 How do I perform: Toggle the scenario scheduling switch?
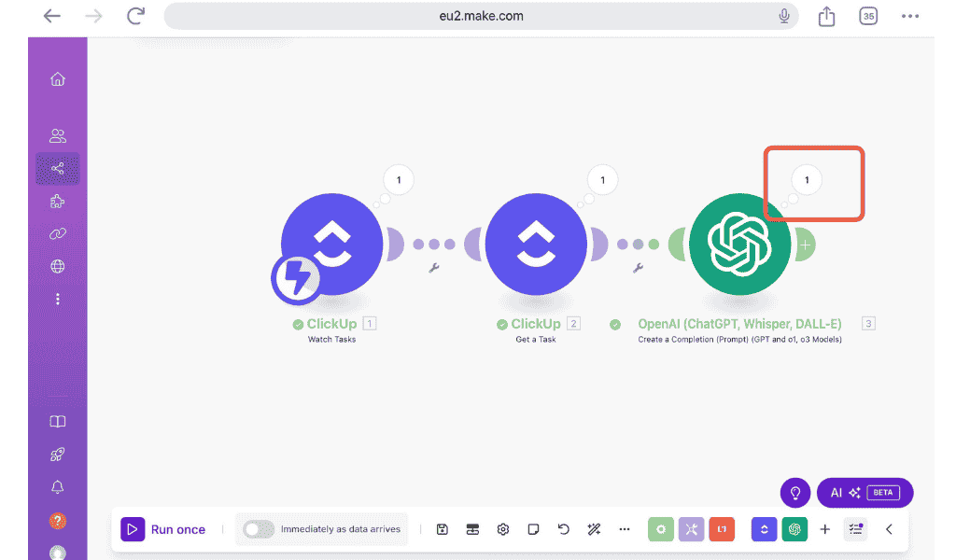point(259,529)
